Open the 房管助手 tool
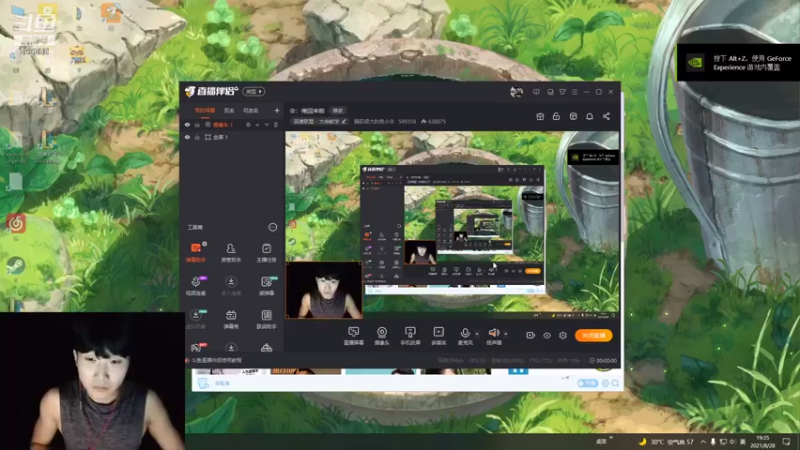The height and width of the screenshot is (450, 800). [231, 252]
